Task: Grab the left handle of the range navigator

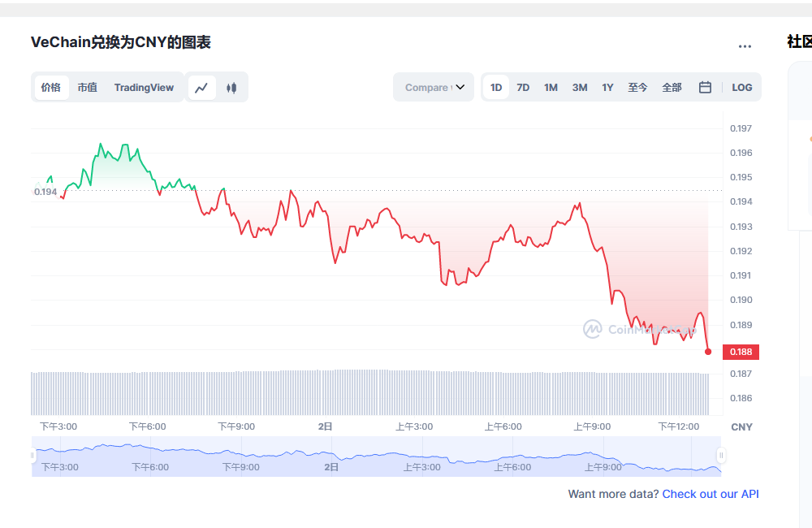Action: coord(32,456)
